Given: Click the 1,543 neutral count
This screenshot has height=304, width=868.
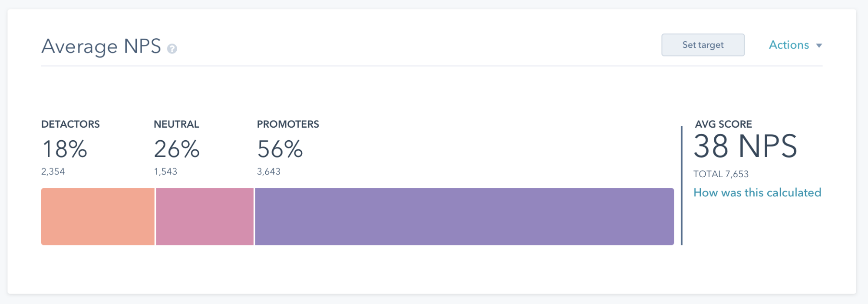Looking at the screenshot, I should [x=165, y=172].
